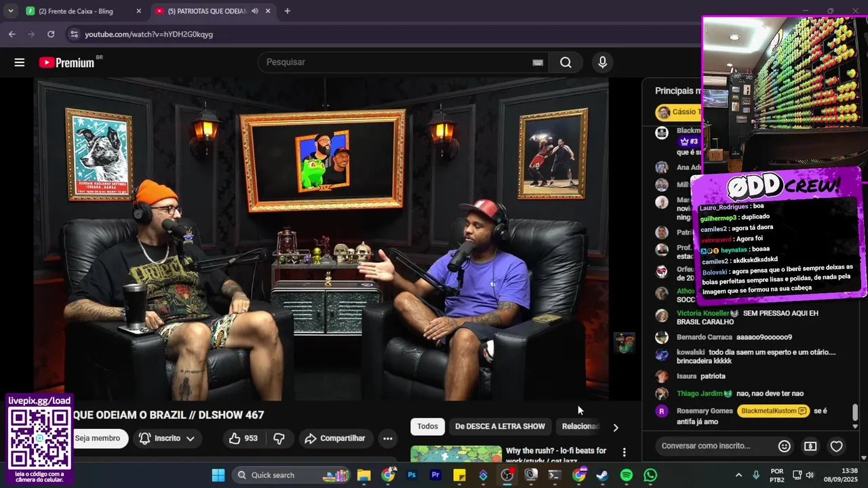Screen dimensions: 868x488
Task: Reload the page
Action: tap(51, 34)
